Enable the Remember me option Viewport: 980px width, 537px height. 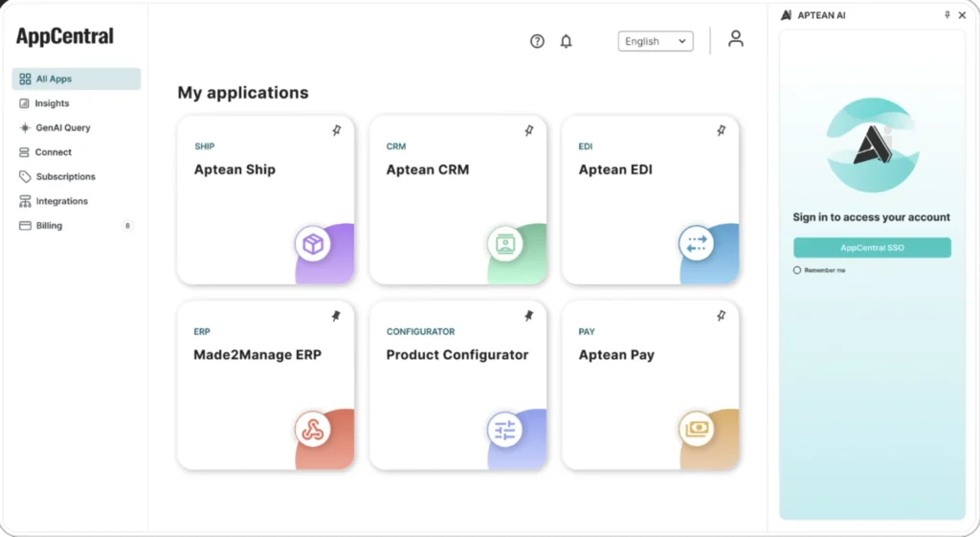(x=797, y=270)
